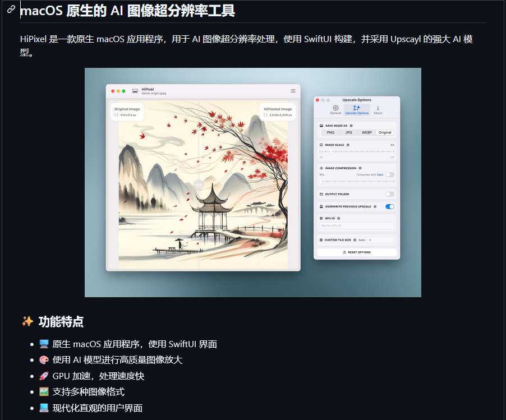Select the Upscale Options tab
This screenshot has height=420, width=506.
click(x=357, y=110)
